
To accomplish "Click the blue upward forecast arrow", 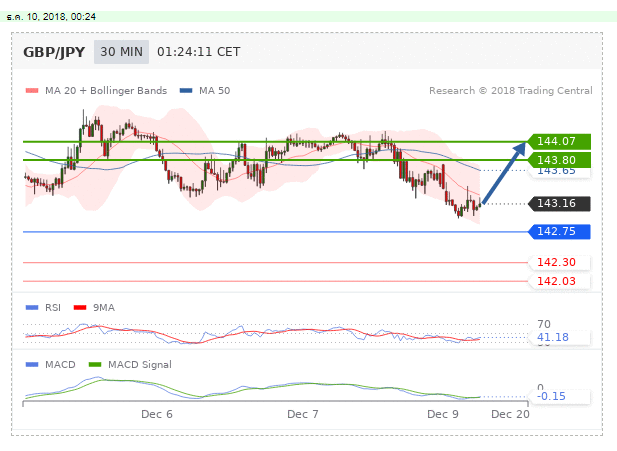I will click(504, 173).
